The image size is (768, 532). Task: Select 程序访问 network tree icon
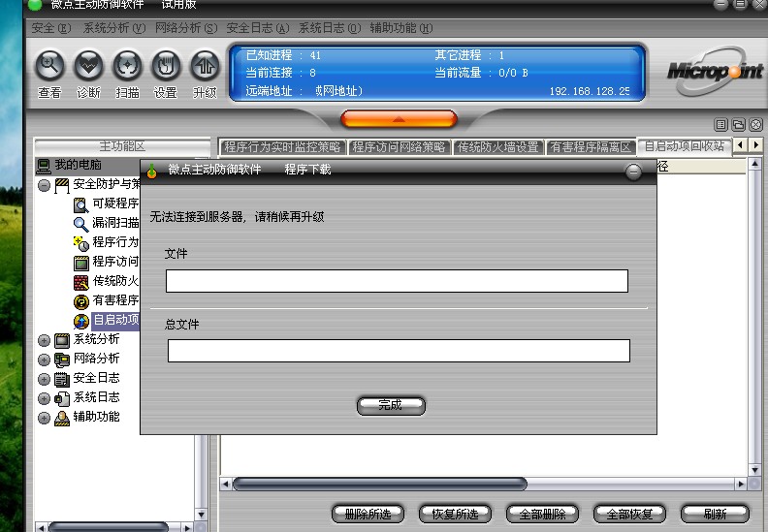tap(80, 263)
